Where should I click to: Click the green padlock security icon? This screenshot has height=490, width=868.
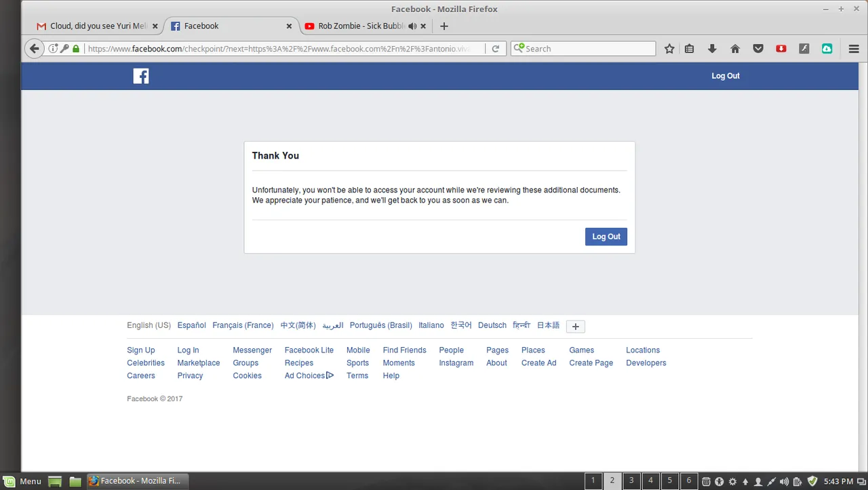(x=76, y=49)
